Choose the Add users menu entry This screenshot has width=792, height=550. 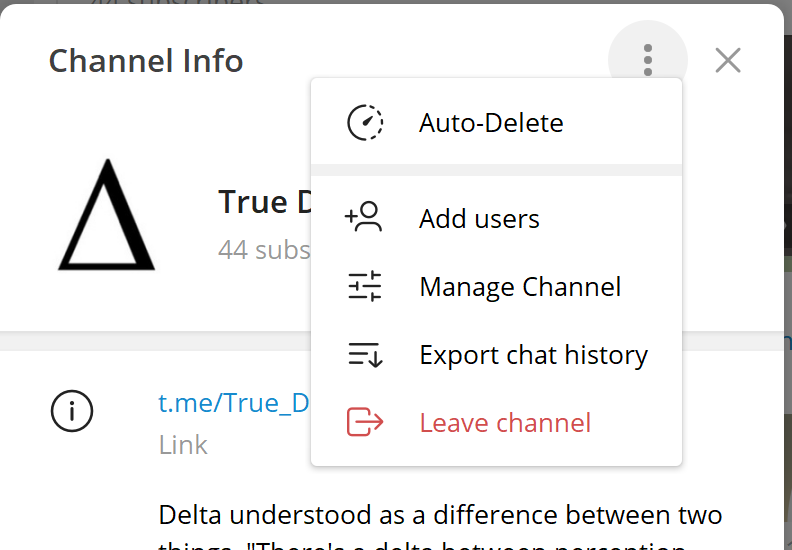click(497, 219)
